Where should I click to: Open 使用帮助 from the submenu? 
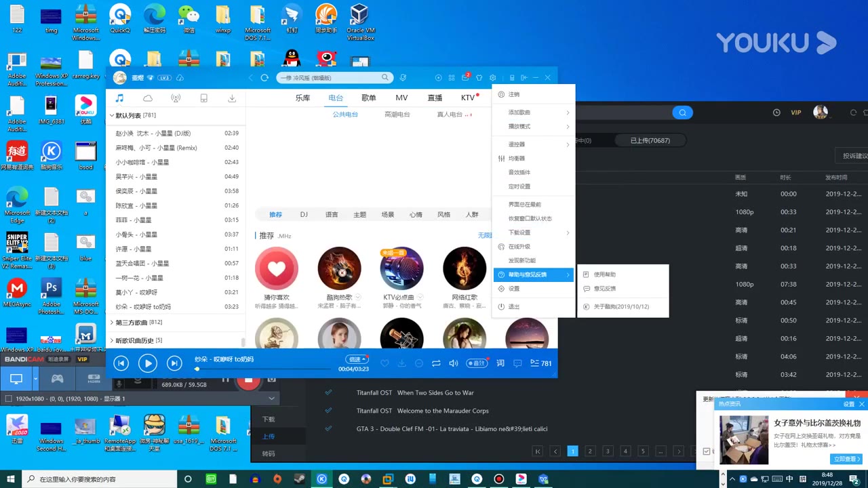coord(623,274)
